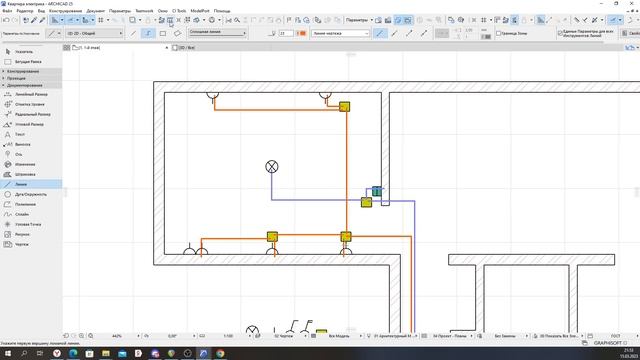Open Microsoft Edge from the taskbar
Viewport: 640px width, 360px height.
[x=73, y=353]
